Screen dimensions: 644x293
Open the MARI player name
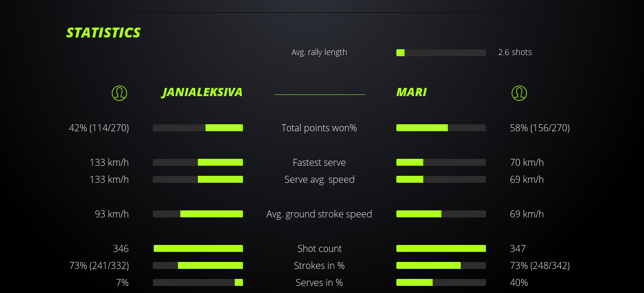click(x=412, y=92)
